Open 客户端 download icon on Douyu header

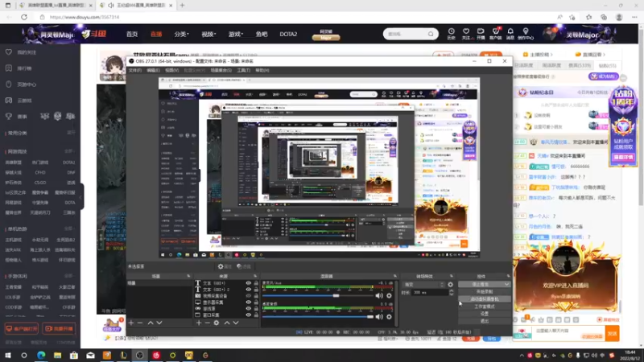495,34
